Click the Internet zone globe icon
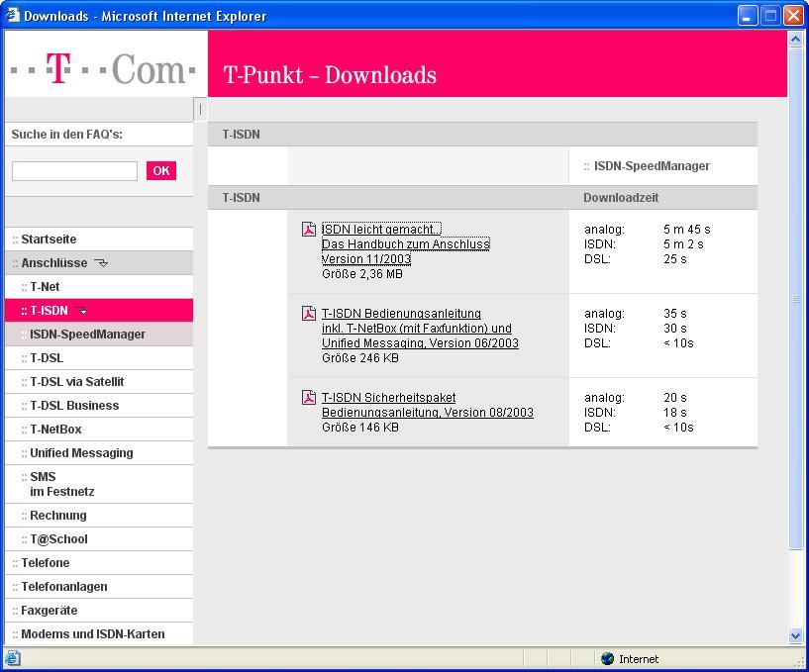Screen dimensions: 809x672 click(608, 658)
